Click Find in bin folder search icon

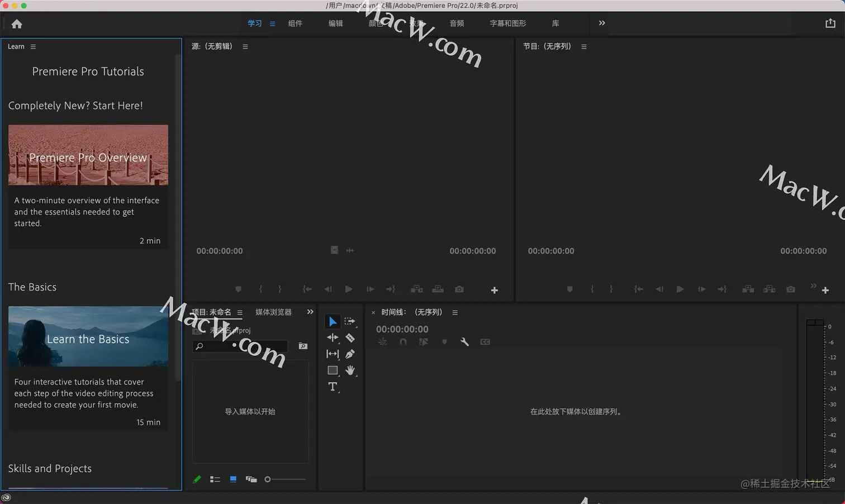pyautogui.click(x=303, y=346)
